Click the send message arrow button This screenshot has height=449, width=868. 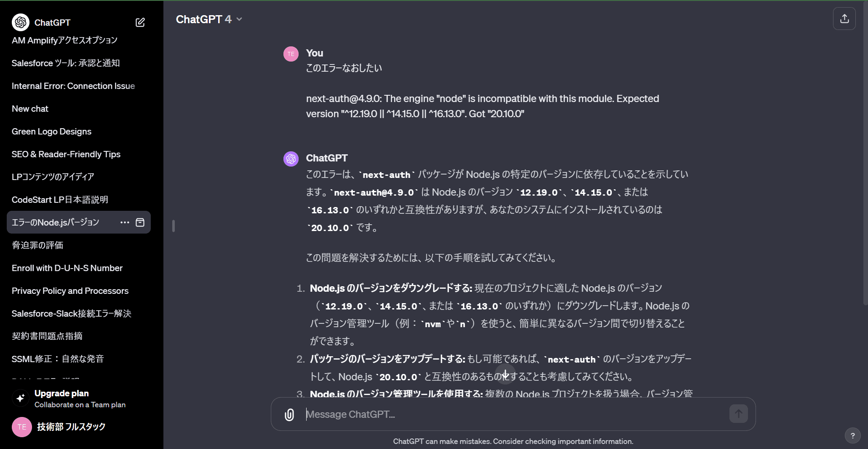click(x=738, y=414)
